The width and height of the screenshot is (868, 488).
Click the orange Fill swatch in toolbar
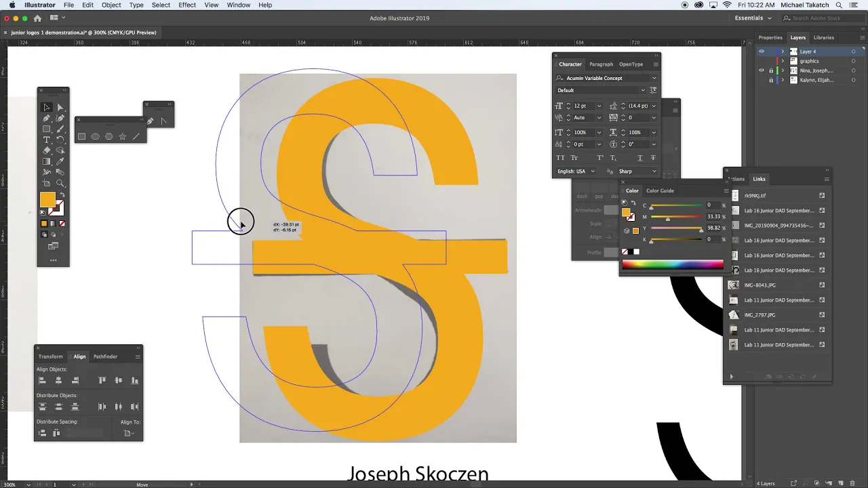pyautogui.click(x=47, y=199)
